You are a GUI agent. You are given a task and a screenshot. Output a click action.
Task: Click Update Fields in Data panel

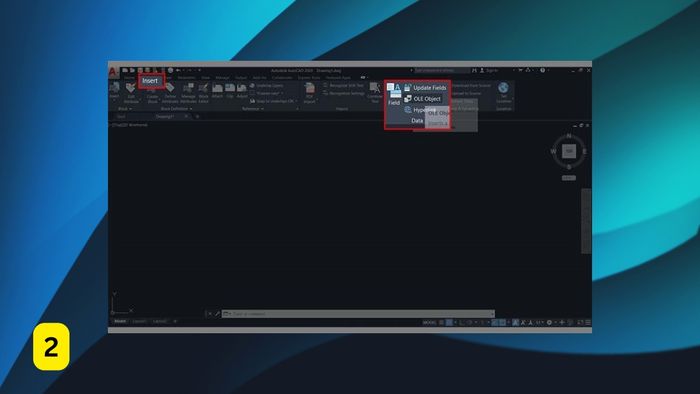coord(425,88)
